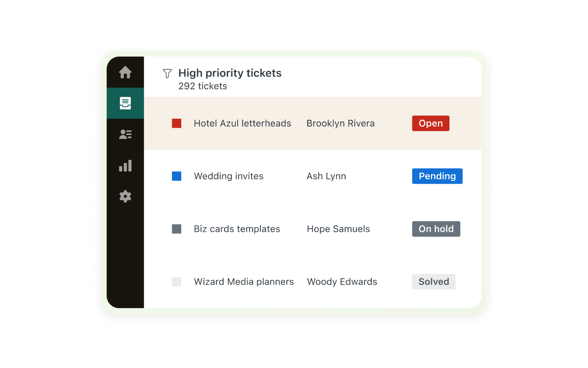
Task: Open the customers list sidebar icon
Action: [125, 134]
